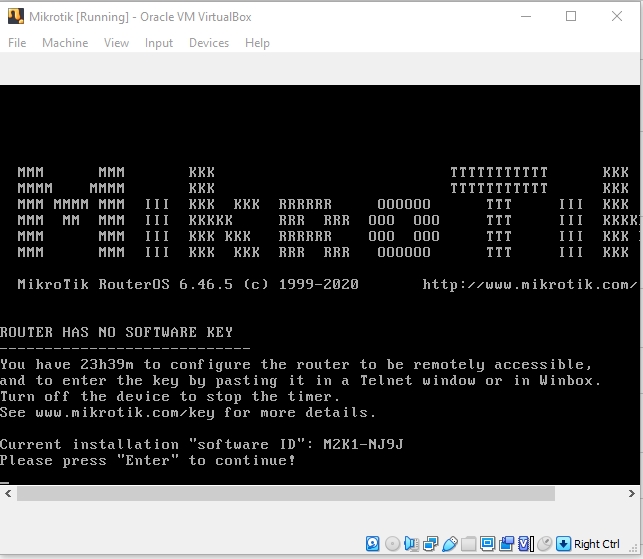Open the Help menu
Viewport: 643px width, 559px height.
(257, 43)
